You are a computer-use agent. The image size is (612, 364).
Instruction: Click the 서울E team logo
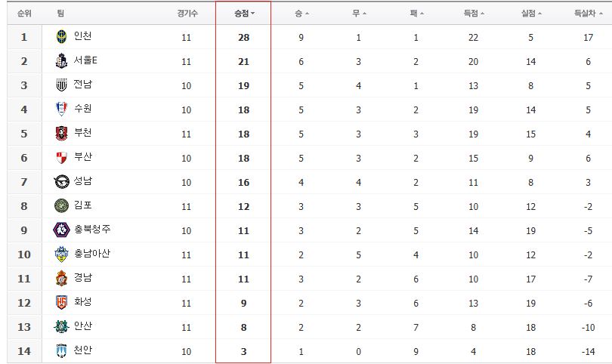coord(61,61)
